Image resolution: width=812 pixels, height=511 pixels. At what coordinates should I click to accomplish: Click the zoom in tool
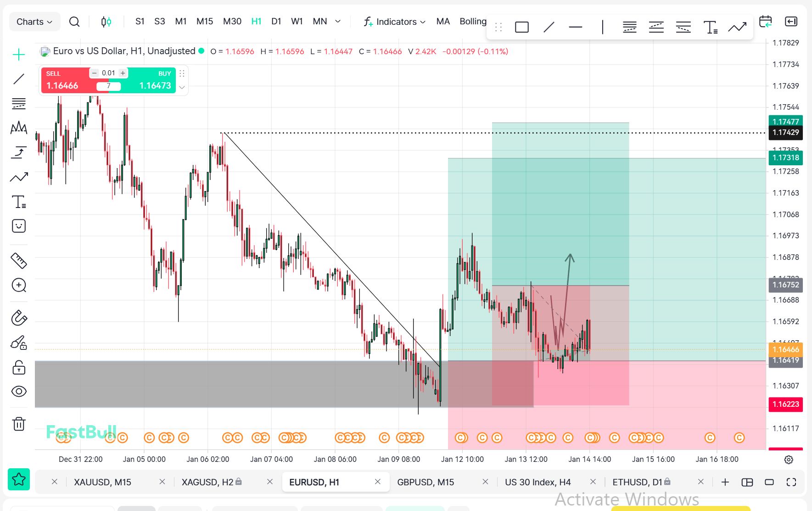click(19, 285)
